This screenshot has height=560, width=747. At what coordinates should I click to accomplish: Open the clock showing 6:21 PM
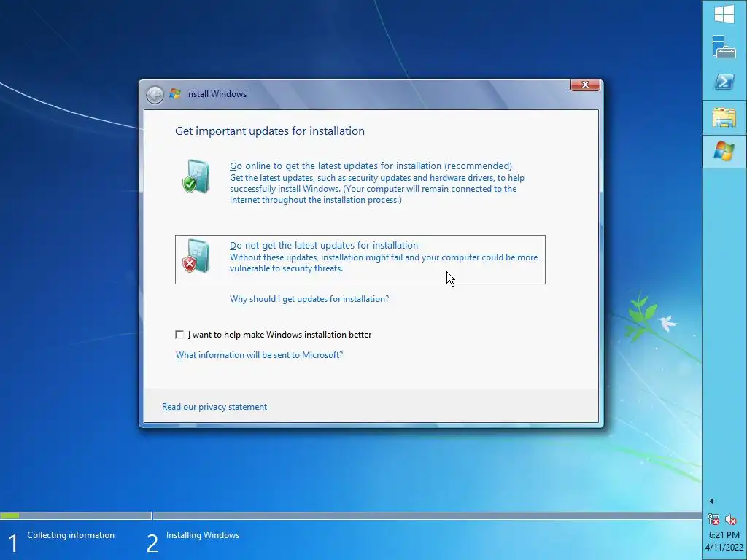point(724,541)
